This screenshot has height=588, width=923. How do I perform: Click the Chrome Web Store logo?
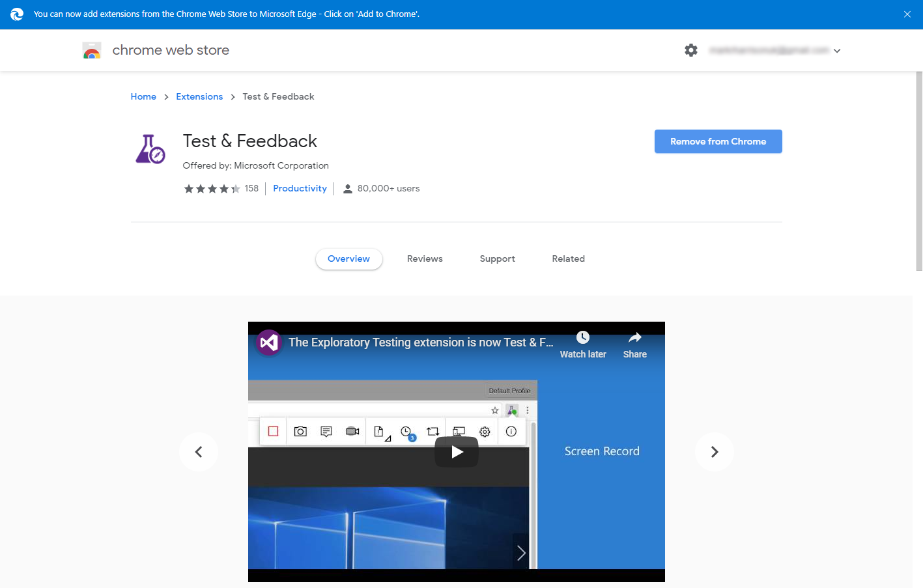92,50
